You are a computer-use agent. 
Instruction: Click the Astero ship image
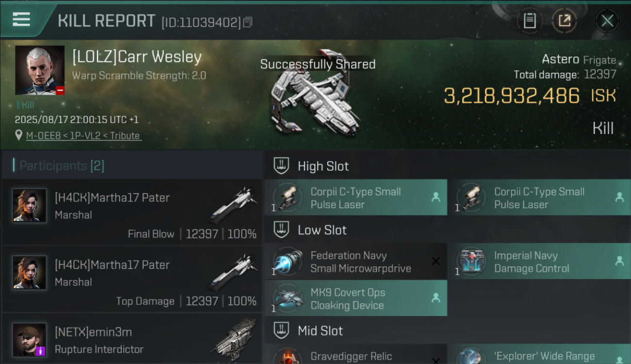coord(315,95)
